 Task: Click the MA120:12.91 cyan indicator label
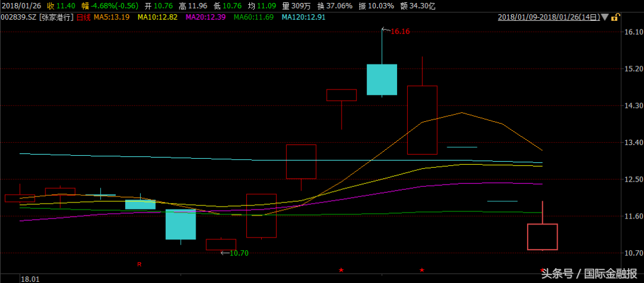(x=304, y=17)
